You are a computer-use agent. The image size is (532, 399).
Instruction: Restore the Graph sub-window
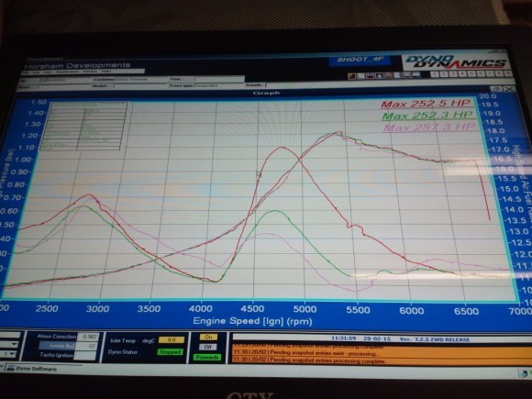point(496,89)
